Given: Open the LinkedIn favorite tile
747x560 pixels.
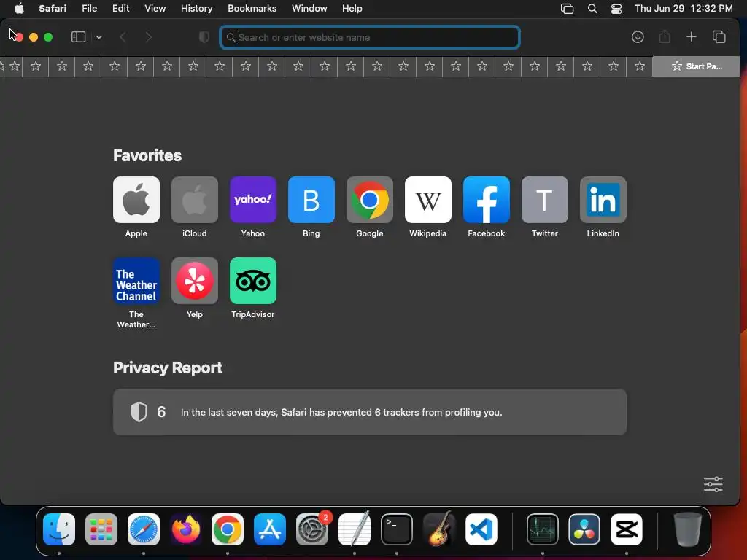Looking at the screenshot, I should [603, 200].
